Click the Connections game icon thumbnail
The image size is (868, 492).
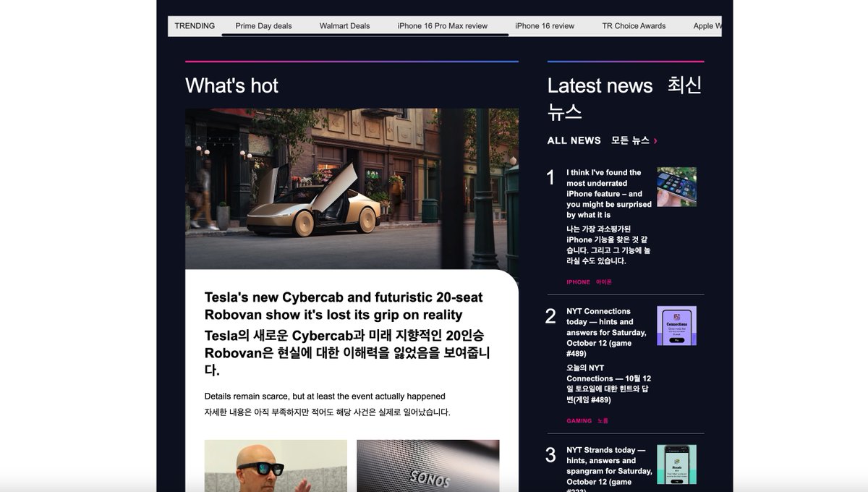click(676, 325)
